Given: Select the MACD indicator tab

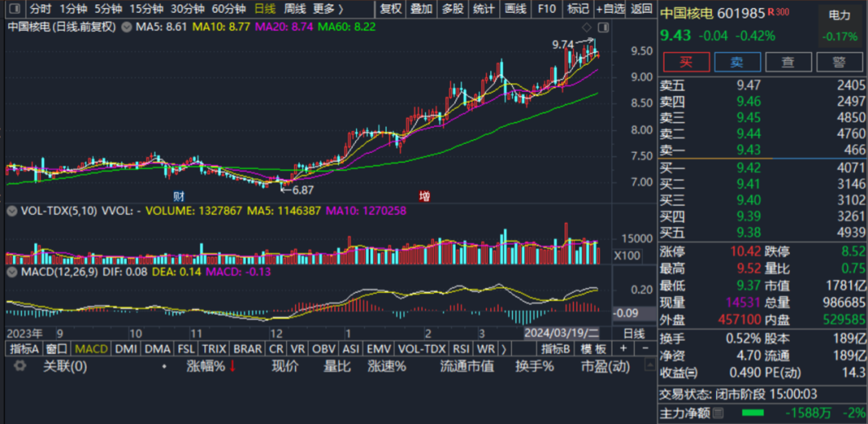Looking at the screenshot, I should 91,348.
